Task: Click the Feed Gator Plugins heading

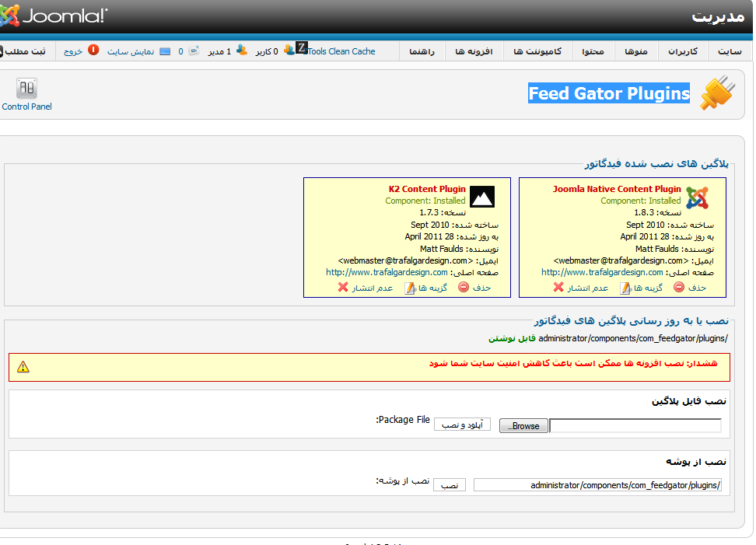Action: point(609,93)
